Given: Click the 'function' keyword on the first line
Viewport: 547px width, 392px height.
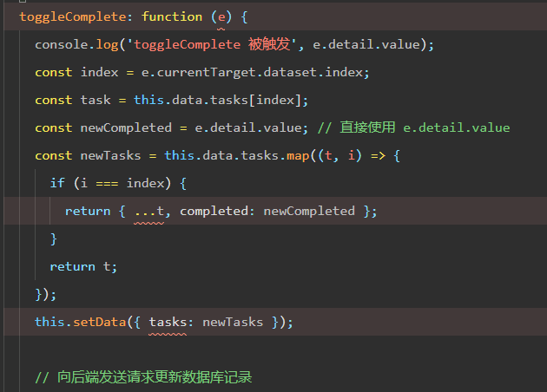Looking at the screenshot, I should (x=172, y=16).
